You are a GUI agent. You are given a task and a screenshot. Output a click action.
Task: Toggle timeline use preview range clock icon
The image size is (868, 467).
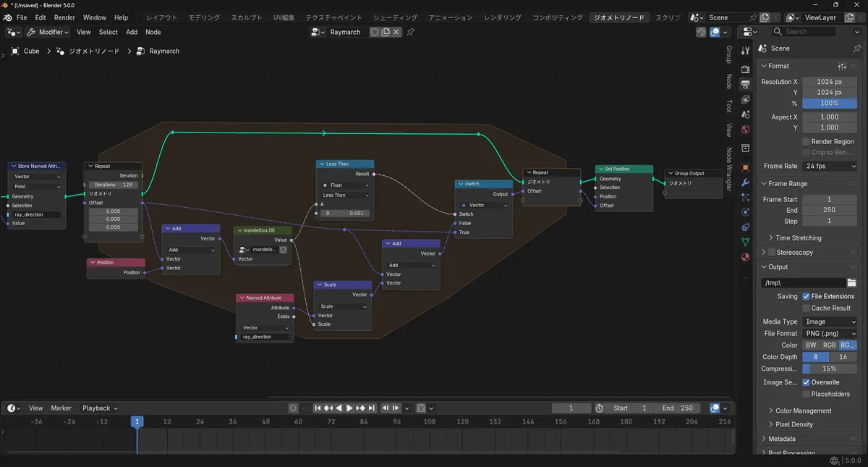click(599, 408)
